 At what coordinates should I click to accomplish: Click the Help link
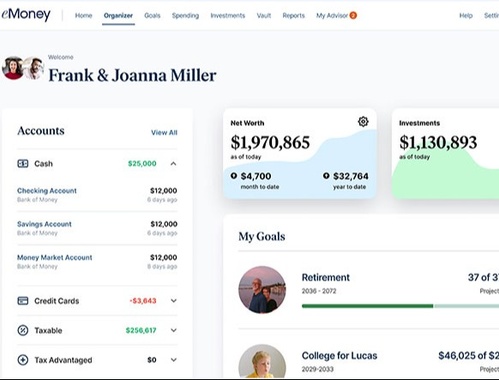click(466, 15)
